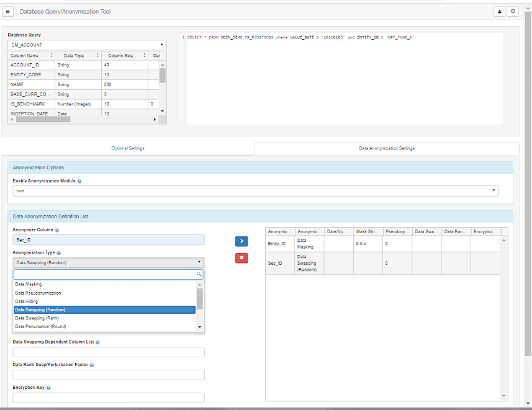Viewport: 532px width, 410px height.
Task: Add the definition with the blue arrow button
Action: 241,241
